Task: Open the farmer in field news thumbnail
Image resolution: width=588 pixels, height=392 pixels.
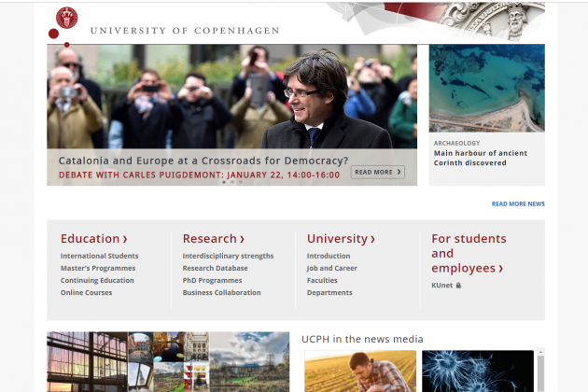Action: 360,371
